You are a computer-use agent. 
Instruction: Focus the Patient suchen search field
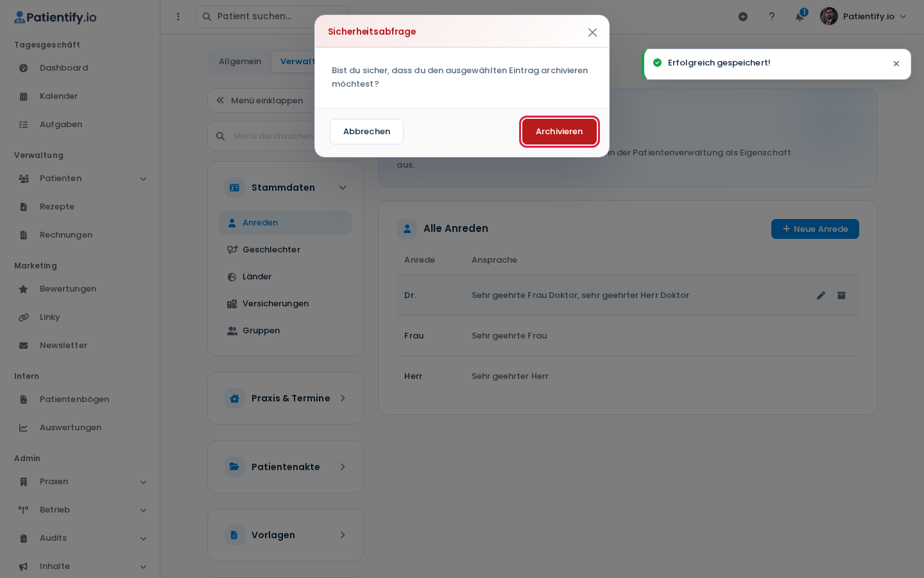tap(271, 17)
